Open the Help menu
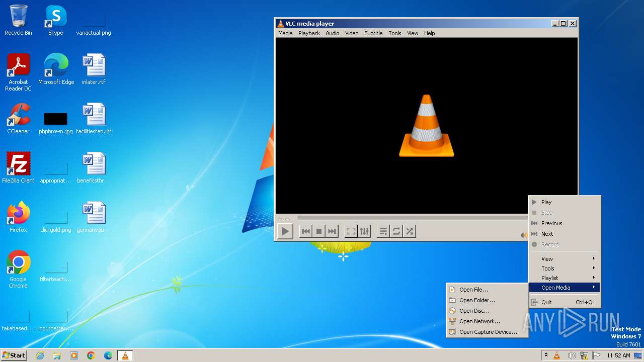644x362 pixels. [x=429, y=33]
